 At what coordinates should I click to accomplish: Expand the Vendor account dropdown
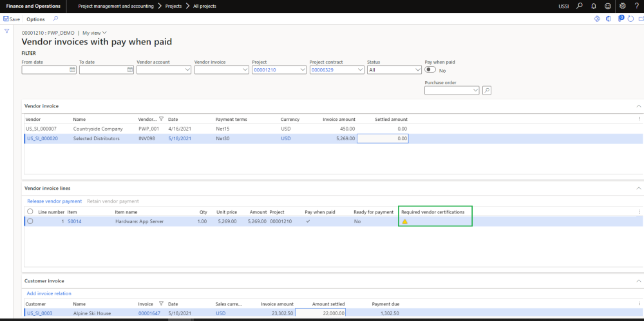(187, 69)
